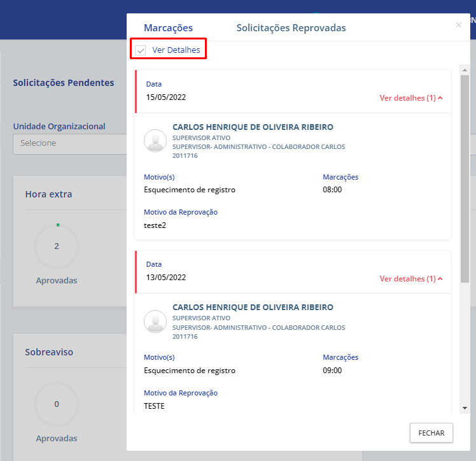The height and width of the screenshot is (461, 476).
Task: Click the Hora extra card title
Action: coord(48,194)
